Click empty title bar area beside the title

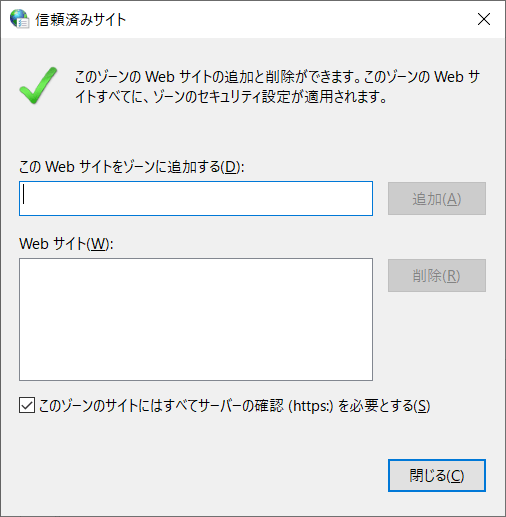pos(300,19)
